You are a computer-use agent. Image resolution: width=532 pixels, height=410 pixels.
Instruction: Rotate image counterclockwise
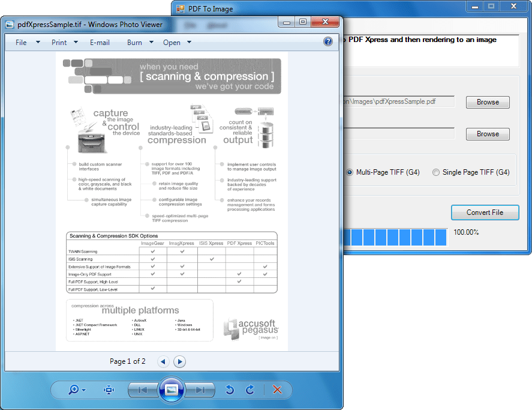click(x=230, y=390)
